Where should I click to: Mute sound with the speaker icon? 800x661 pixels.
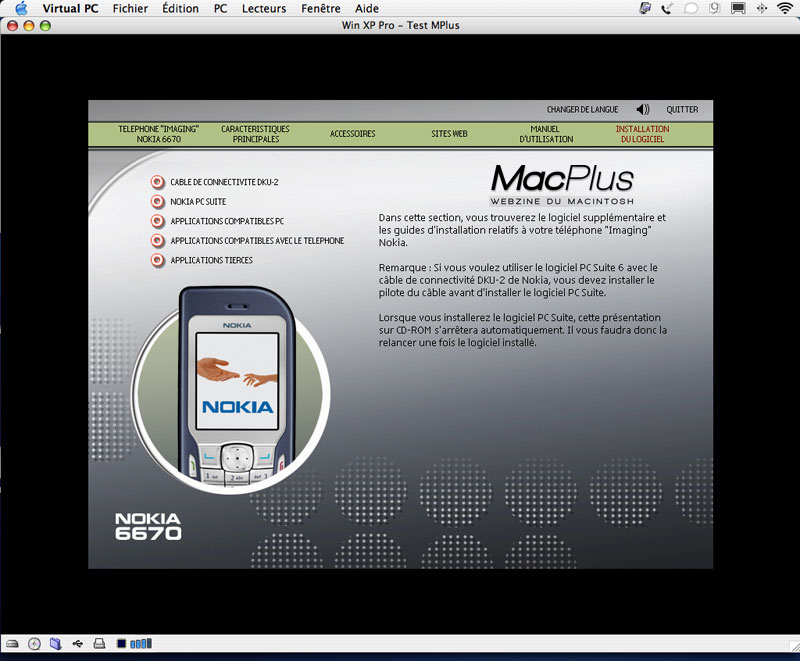[643, 109]
